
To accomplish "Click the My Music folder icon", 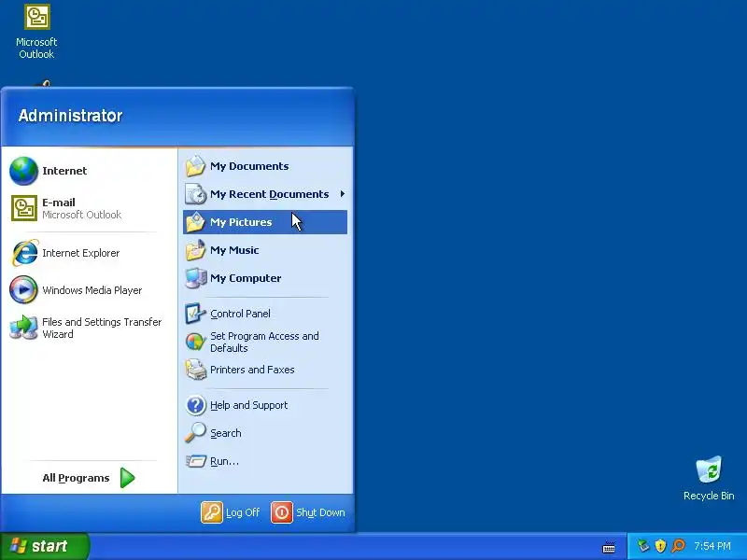I will 195,250.
